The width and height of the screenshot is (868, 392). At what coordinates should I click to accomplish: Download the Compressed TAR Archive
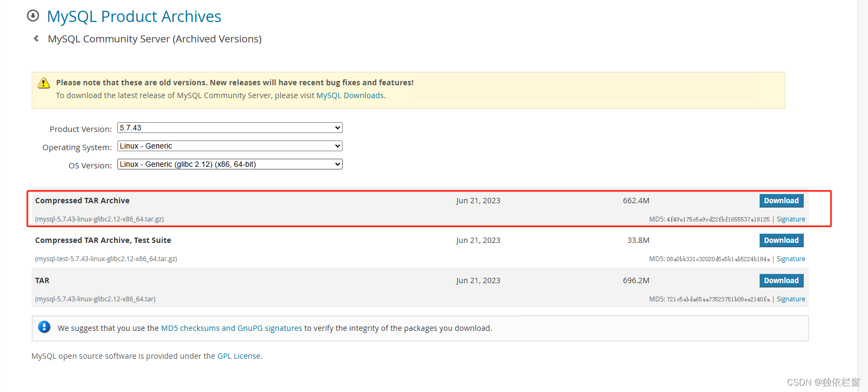click(781, 201)
